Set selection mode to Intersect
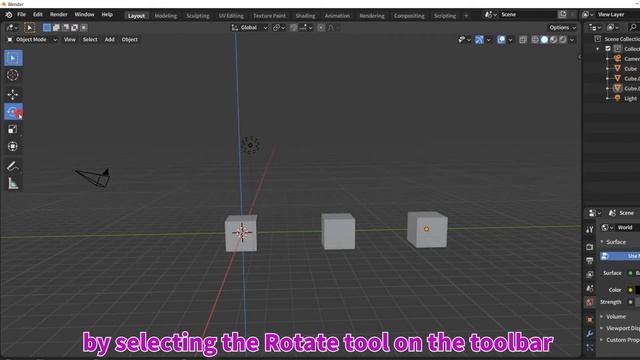640x360 pixels. pyautogui.click(x=84, y=27)
